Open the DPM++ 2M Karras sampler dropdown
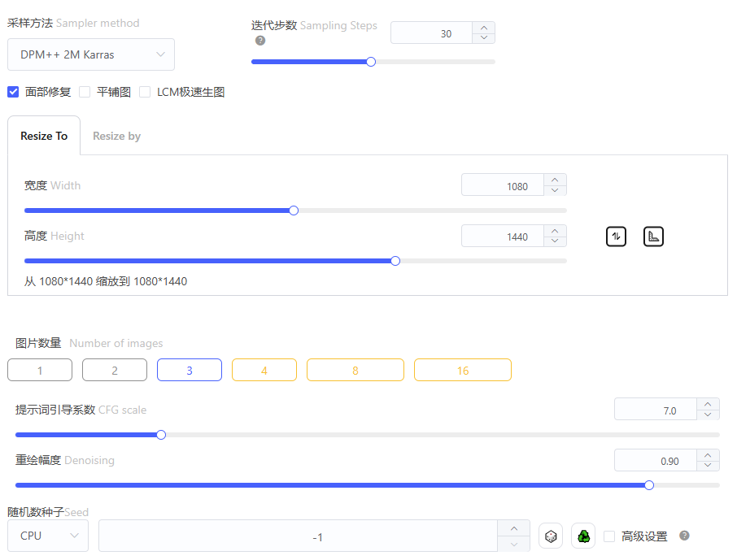 [x=91, y=54]
